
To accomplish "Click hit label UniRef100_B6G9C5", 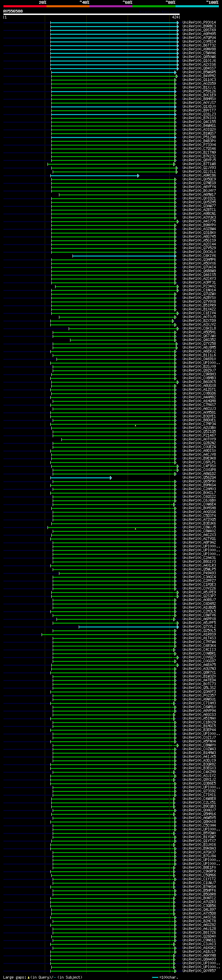I will tap(199, 382).
